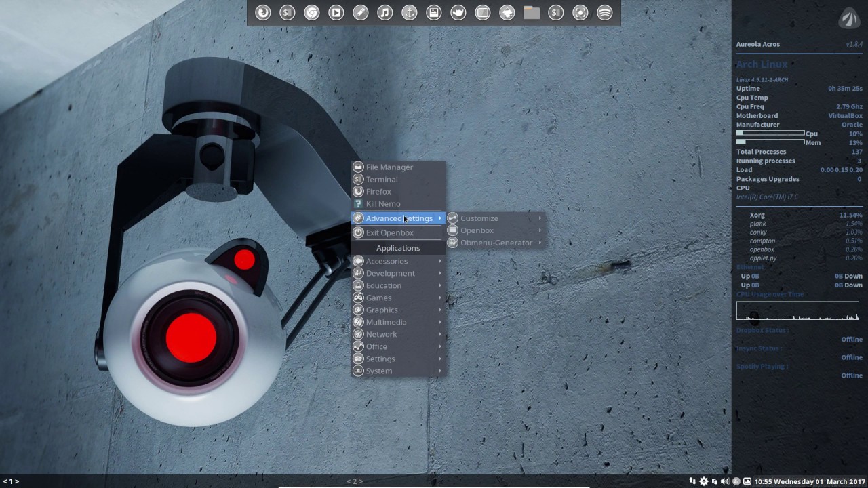Image resolution: width=868 pixels, height=488 pixels.
Task: Click the 'Arch Linux' heading
Action: point(762,64)
